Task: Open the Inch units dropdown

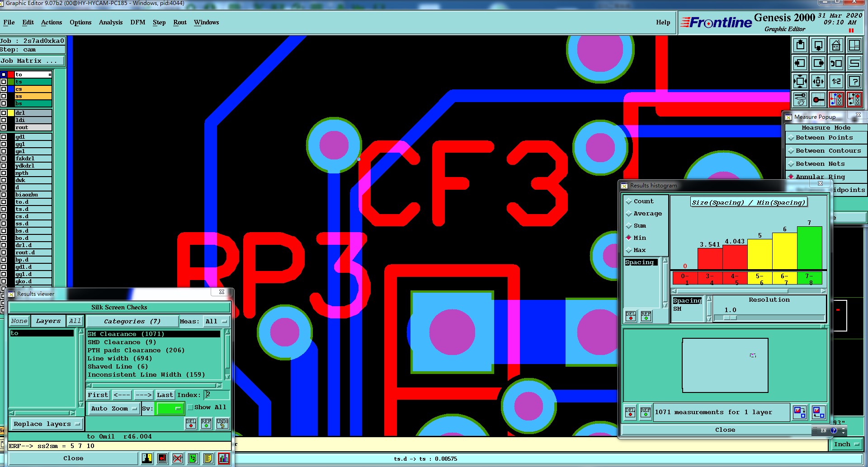Action: tap(846, 444)
